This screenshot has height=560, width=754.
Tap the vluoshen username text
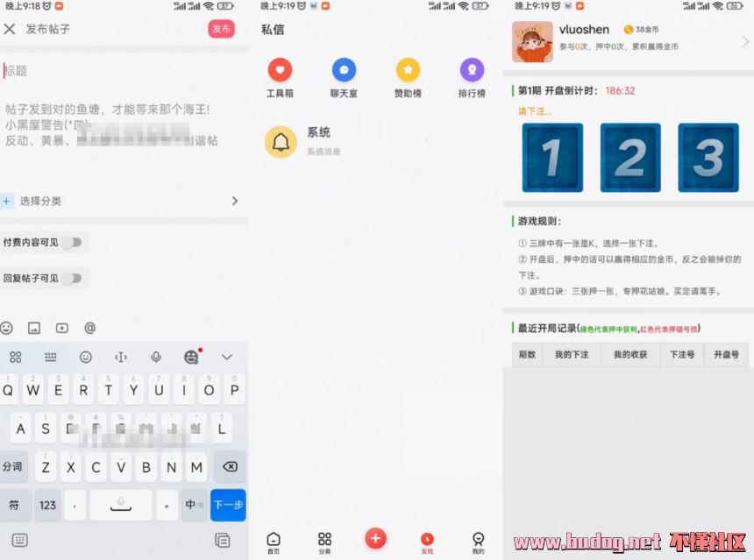tap(584, 29)
